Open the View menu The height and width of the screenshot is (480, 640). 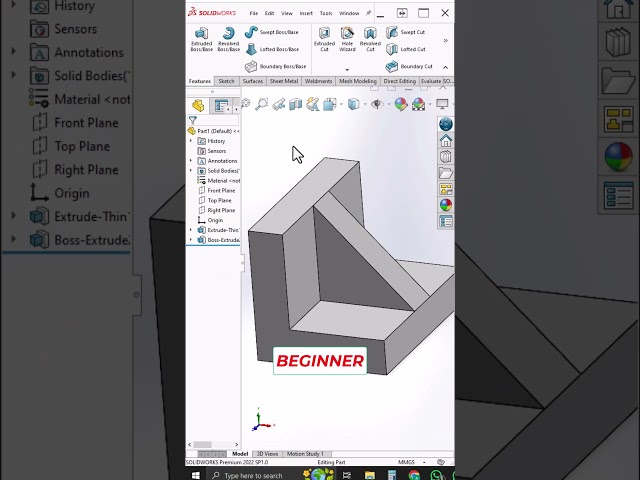click(287, 13)
